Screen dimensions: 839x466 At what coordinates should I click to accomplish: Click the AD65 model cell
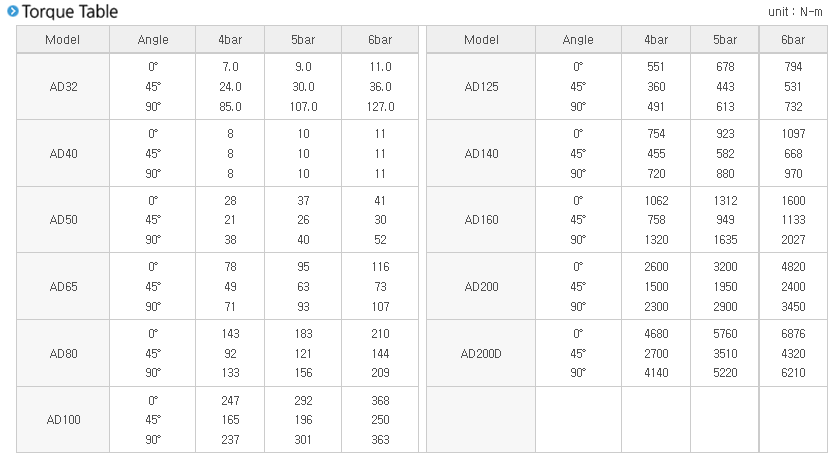(x=63, y=287)
